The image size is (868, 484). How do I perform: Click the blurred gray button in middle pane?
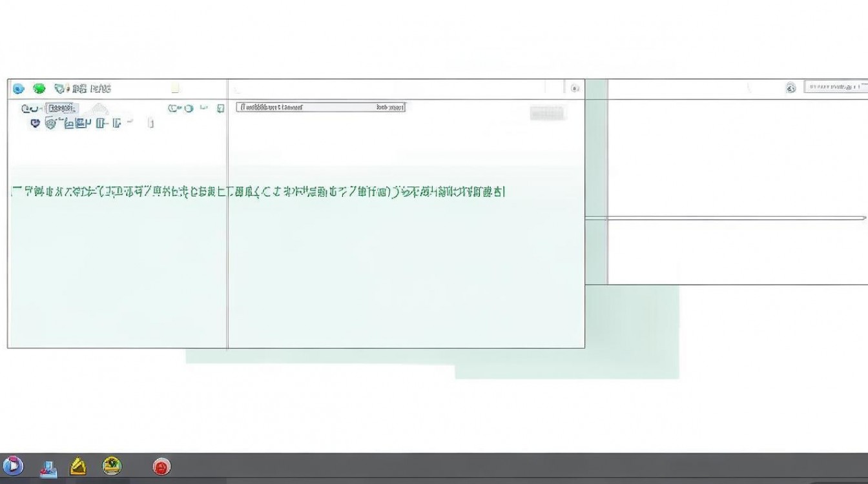(x=548, y=113)
